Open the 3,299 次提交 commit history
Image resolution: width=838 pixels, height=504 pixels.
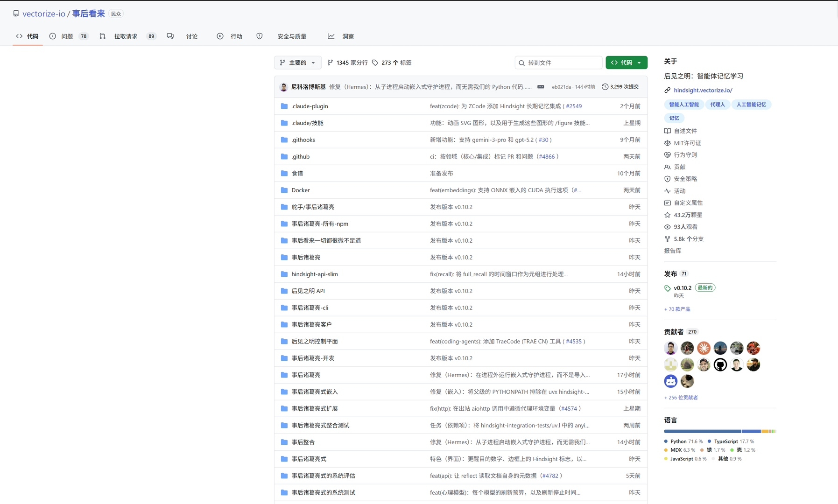620,87
